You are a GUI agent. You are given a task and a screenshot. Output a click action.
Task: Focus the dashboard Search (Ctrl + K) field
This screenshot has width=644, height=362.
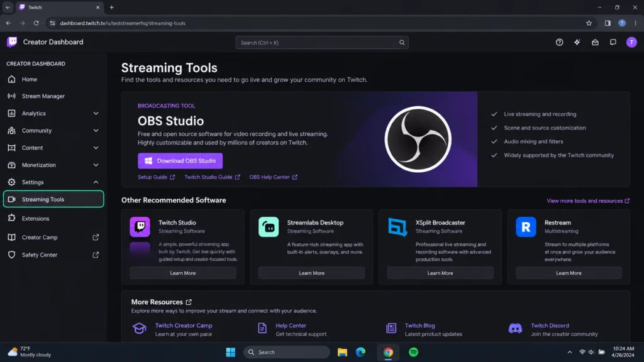322,42
